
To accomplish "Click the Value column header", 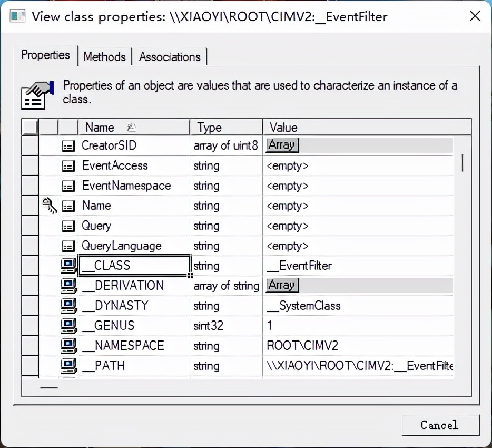I will (367, 127).
